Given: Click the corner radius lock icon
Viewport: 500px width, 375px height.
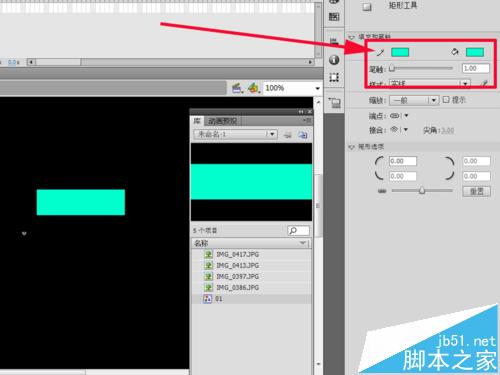Looking at the screenshot, I should [x=382, y=191].
